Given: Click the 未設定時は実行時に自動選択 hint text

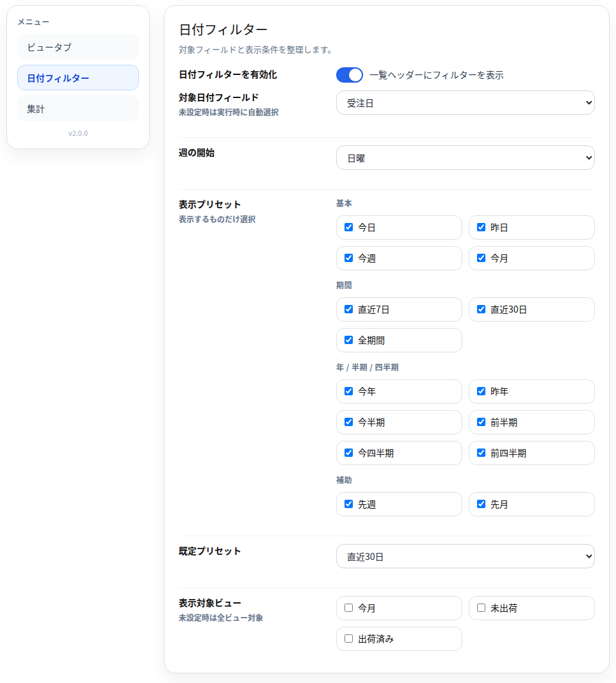Looking at the screenshot, I should pos(229,112).
